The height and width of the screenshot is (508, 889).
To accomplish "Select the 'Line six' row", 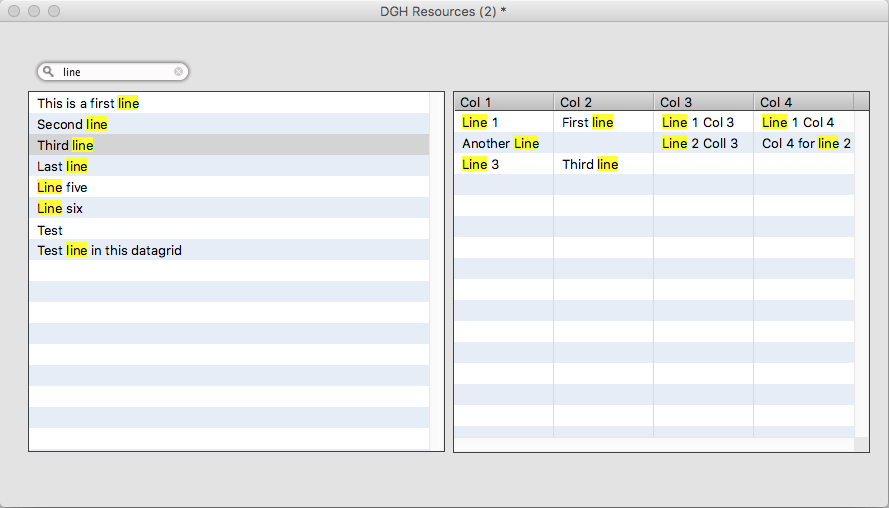I will coord(60,208).
